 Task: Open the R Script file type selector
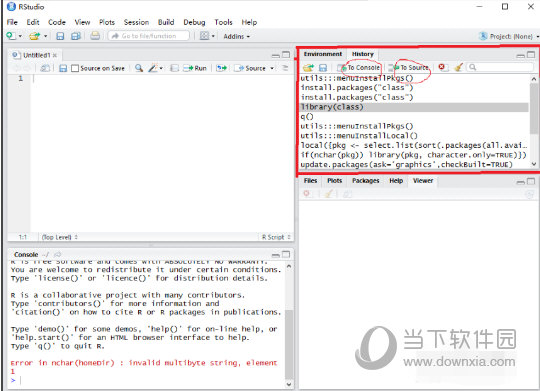276,237
